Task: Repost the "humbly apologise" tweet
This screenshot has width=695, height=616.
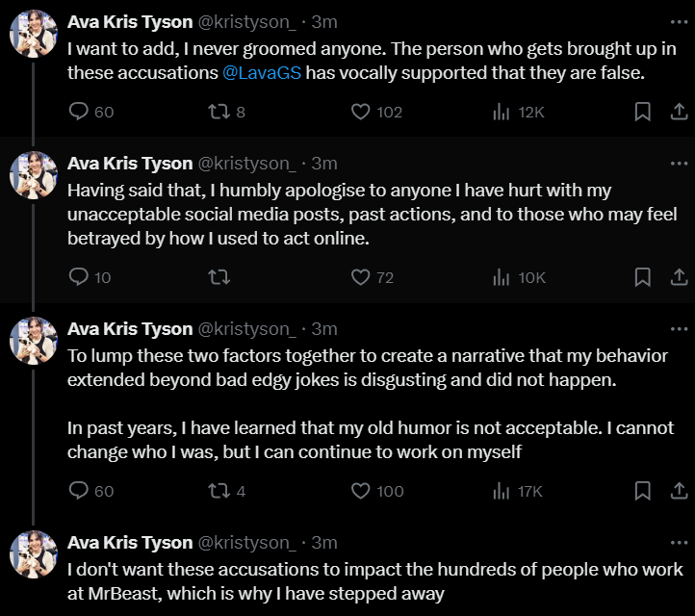Action: pyautogui.click(x=219, y=277)
